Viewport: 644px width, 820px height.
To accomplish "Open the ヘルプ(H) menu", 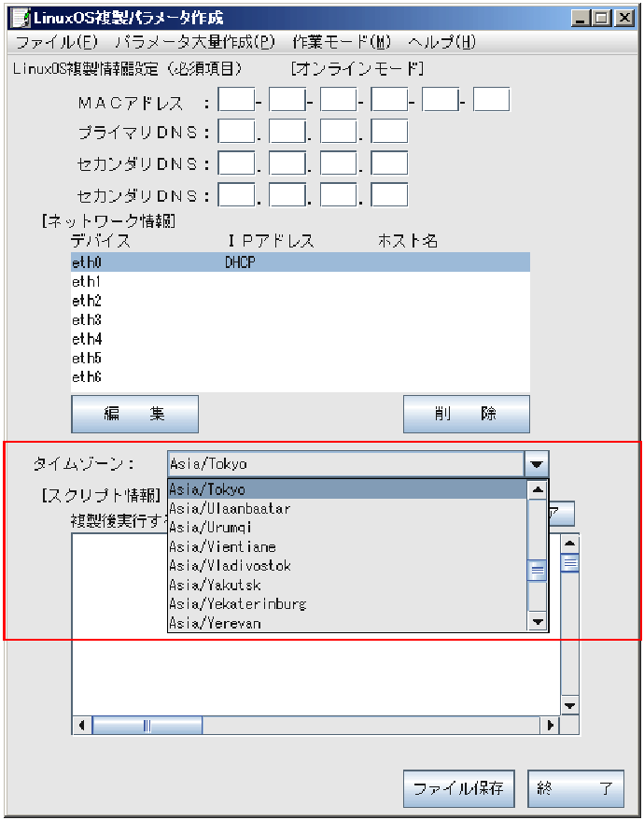I will tap(441, 42).
